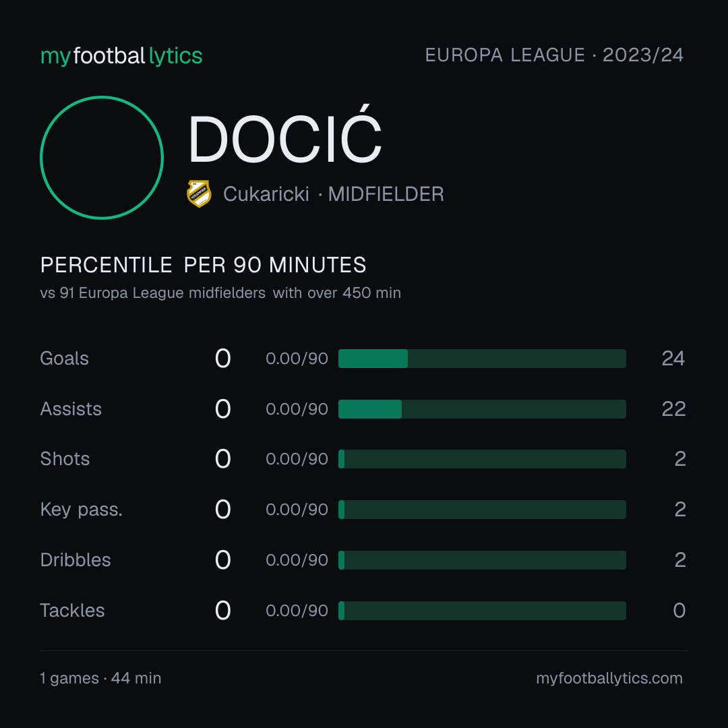Open the myfootballytics.com footer link

click(x=609, y=678)
